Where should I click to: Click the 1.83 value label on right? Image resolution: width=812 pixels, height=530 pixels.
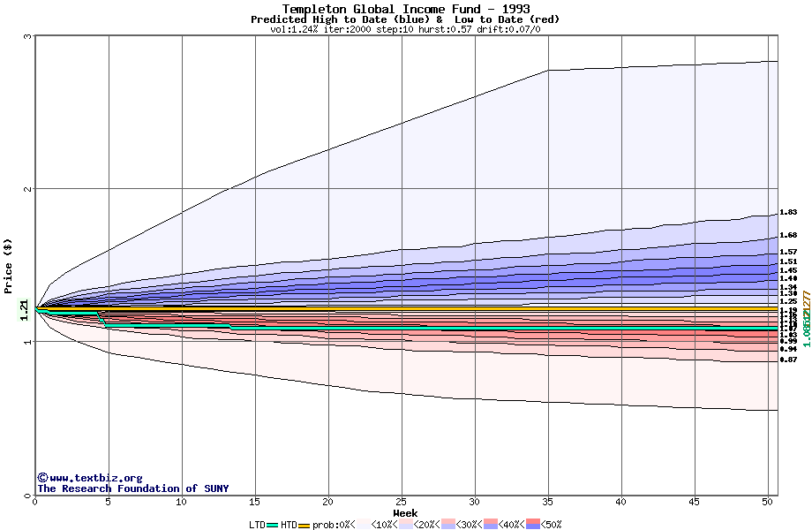tap(788, 213)
